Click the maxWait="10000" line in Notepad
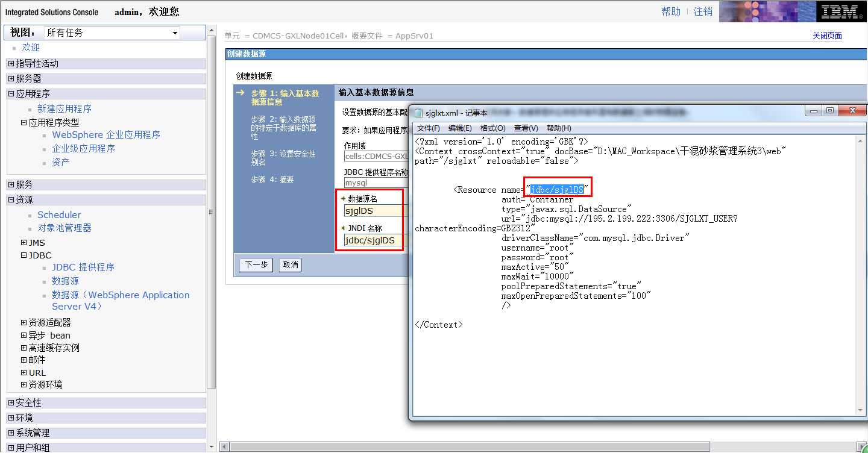The width and height of the screenshot is (868, 453). coord(538,276)
